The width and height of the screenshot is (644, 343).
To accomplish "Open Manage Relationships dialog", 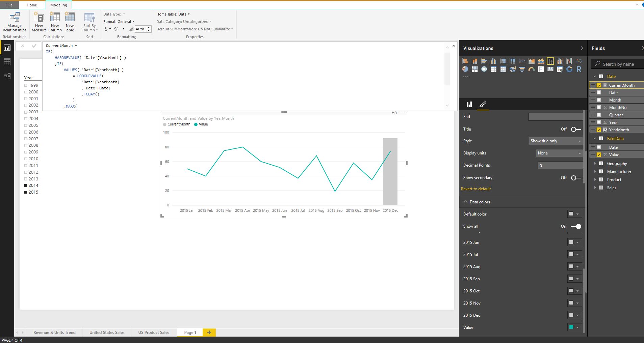I will click(15, 22).
